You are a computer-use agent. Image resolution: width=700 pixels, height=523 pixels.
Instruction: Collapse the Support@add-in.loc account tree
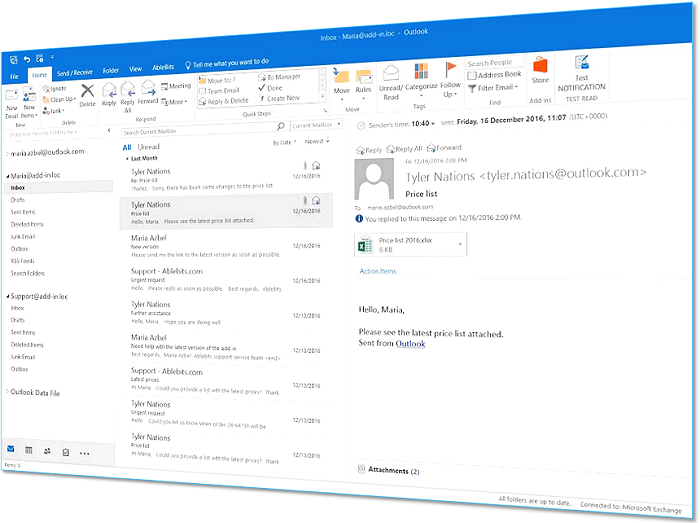click(8, 296)
